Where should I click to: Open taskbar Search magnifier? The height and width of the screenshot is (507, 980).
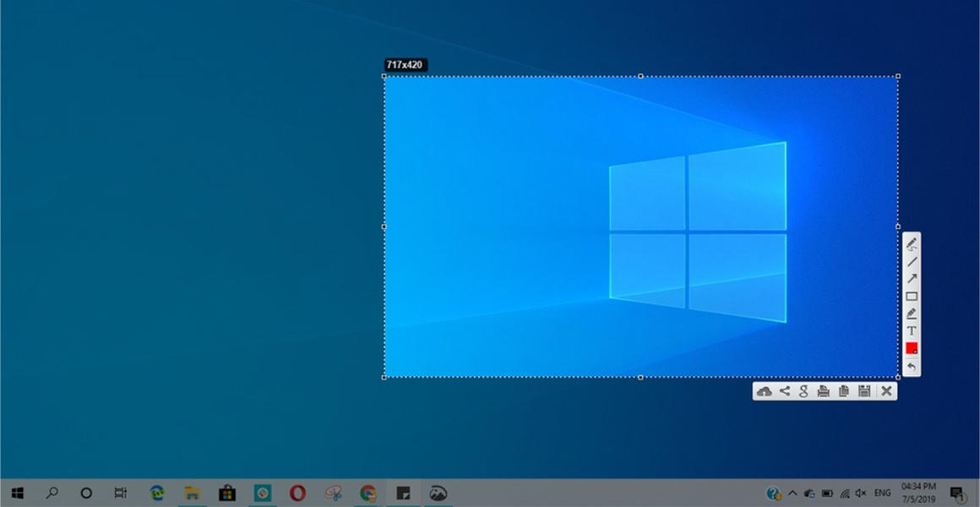52,493
